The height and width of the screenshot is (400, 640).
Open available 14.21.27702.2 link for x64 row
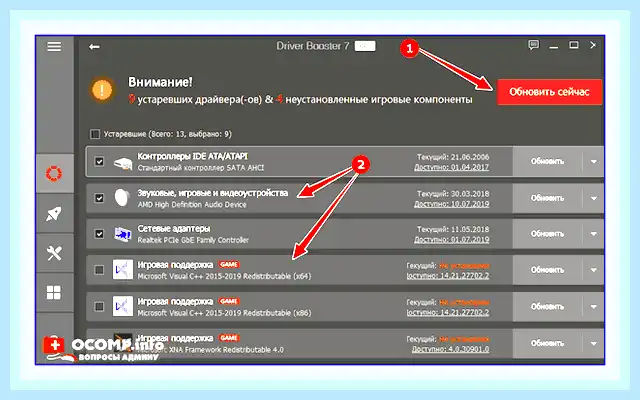click(x=448, y=276)
